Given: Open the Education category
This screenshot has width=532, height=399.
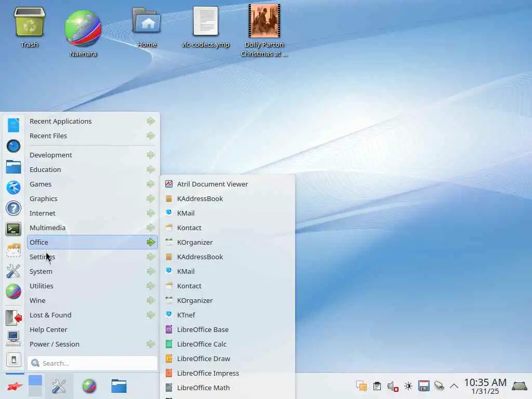Looking at the screenshot, I should [92, 170].
